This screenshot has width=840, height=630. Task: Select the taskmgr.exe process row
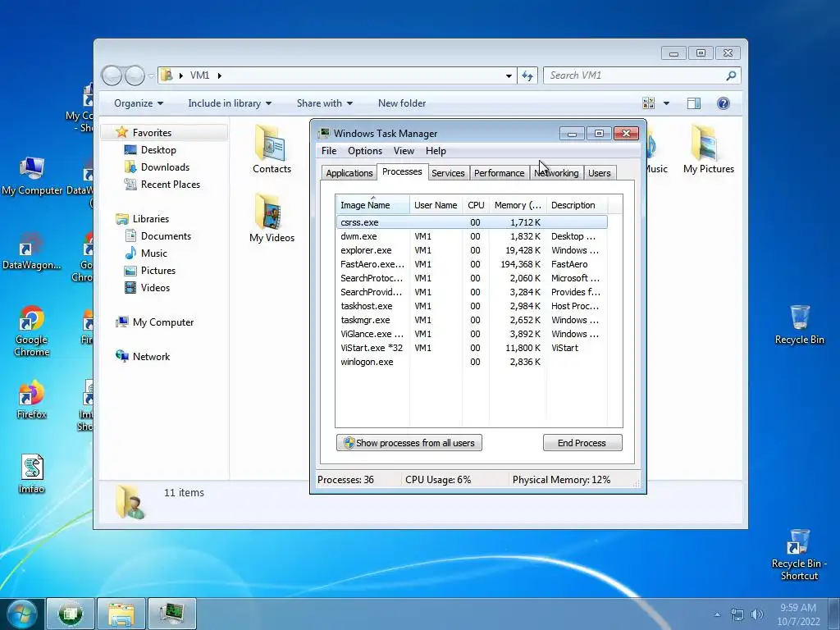472,320
